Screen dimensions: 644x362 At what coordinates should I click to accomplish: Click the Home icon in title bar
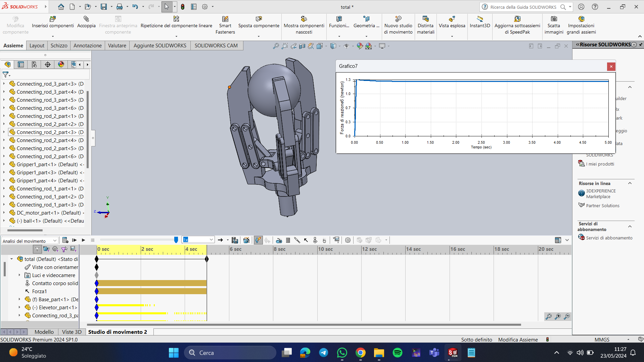pos(61,7)
